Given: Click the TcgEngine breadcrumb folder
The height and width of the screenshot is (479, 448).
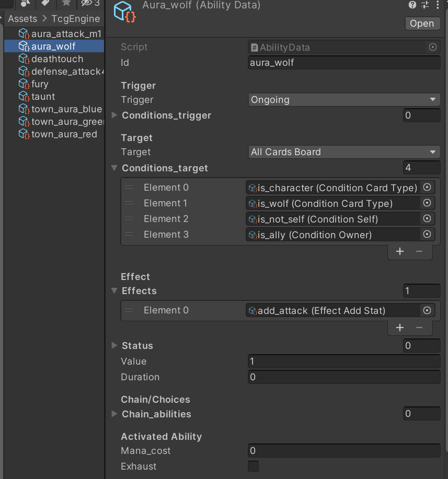Looking at the screenshot, I should tap(75, 19).
